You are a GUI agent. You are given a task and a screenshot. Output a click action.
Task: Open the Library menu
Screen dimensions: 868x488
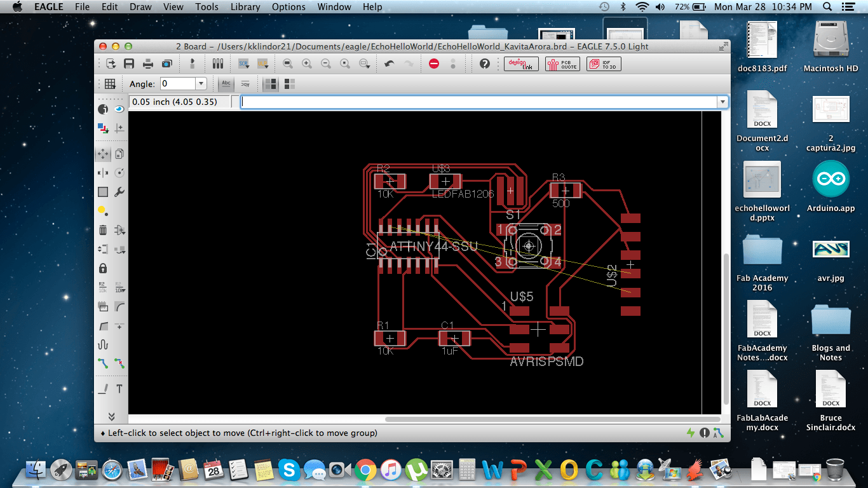(245, 7)
